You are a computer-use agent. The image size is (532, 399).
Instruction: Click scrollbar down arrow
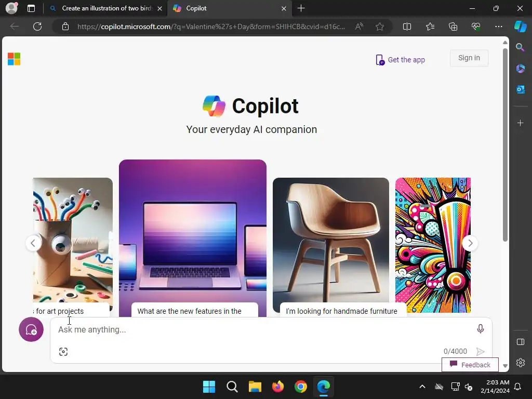[x=505, y=366]
